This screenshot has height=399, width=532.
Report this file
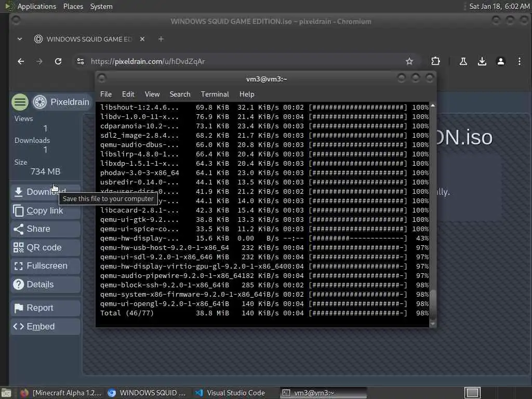tap(46, 308)
